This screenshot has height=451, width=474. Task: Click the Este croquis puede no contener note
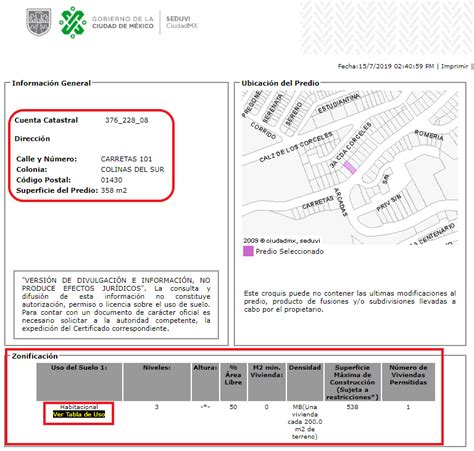point(350,301)
